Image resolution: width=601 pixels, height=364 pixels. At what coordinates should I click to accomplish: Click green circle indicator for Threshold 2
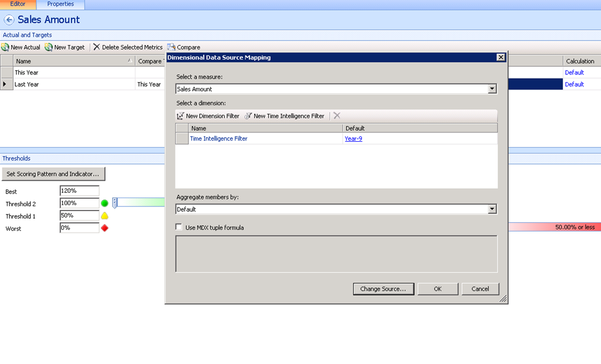click(104, 203)
